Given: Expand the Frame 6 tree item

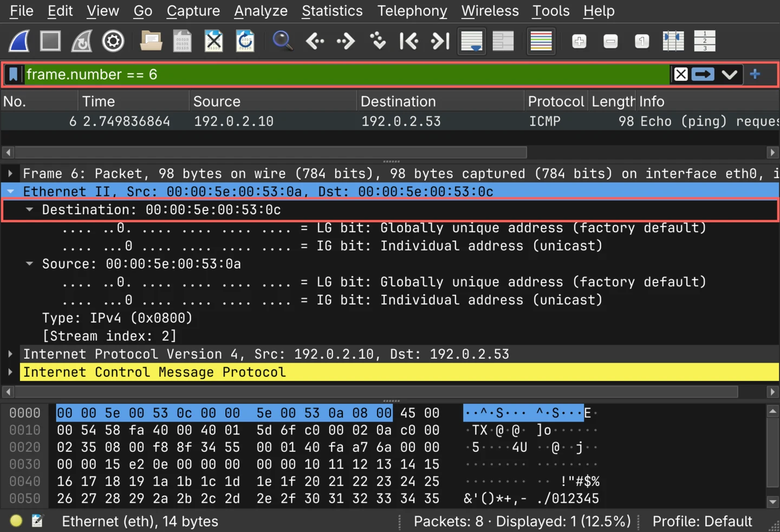Looking at the screenshot, I should [x=10, y=174].
